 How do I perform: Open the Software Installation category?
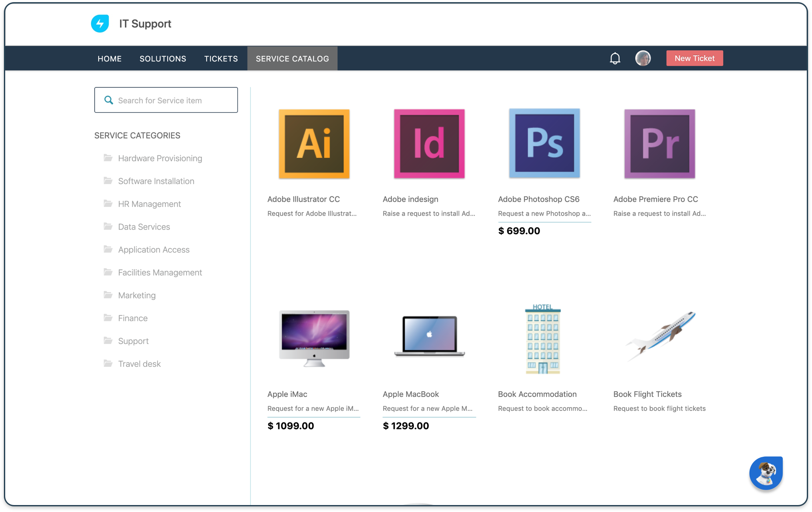coord(156,181)
